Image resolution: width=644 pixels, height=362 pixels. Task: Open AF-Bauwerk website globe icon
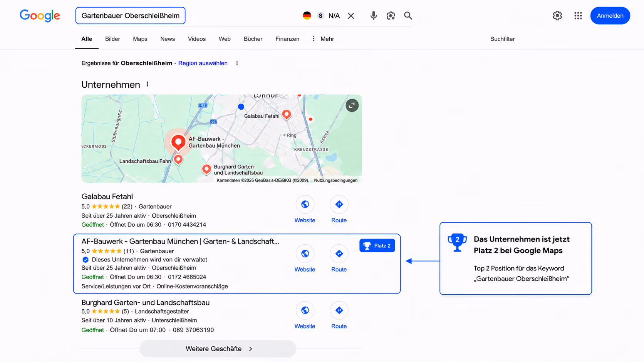305,254
